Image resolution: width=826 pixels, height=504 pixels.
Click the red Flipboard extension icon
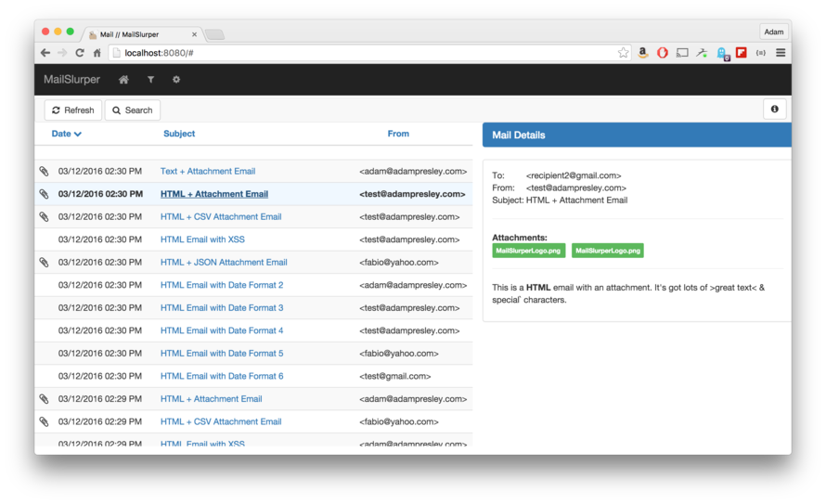742,53
